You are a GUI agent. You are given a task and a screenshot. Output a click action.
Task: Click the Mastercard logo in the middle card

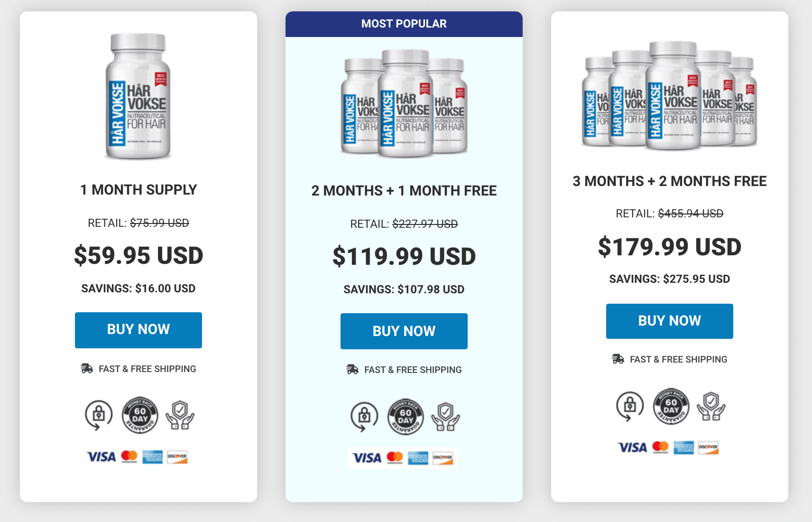click(x=395, y=458)
